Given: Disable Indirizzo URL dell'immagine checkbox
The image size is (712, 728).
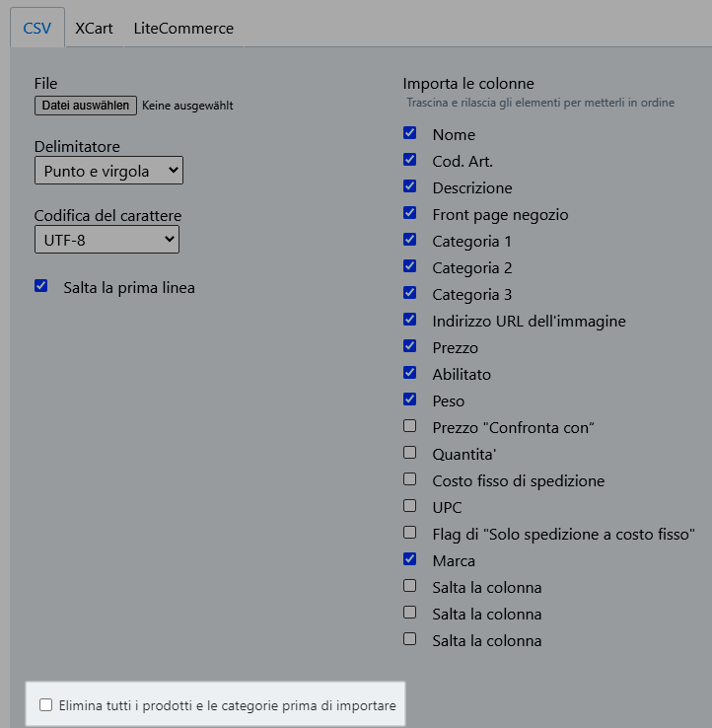Looking at the screenshot, I should pyautogui.click(x=410, y=320).
